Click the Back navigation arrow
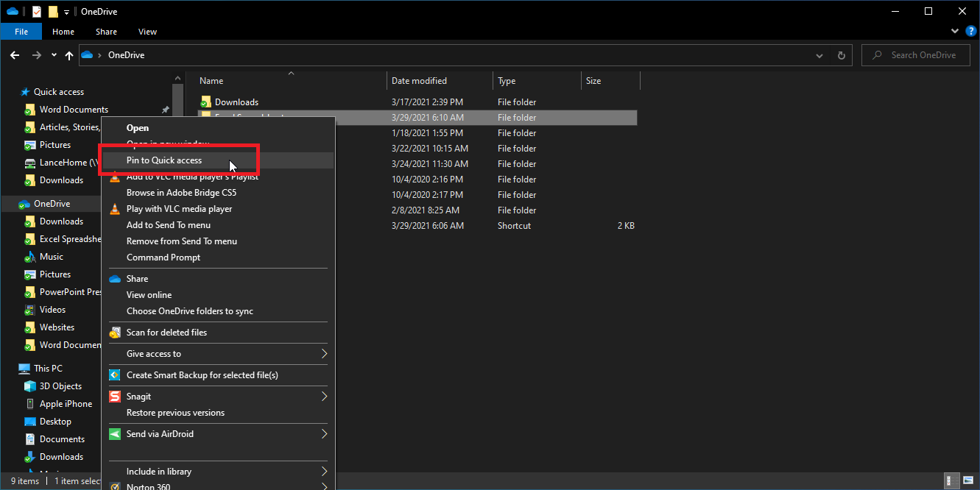The image size is (980, 490). click(x=15, y=55)
